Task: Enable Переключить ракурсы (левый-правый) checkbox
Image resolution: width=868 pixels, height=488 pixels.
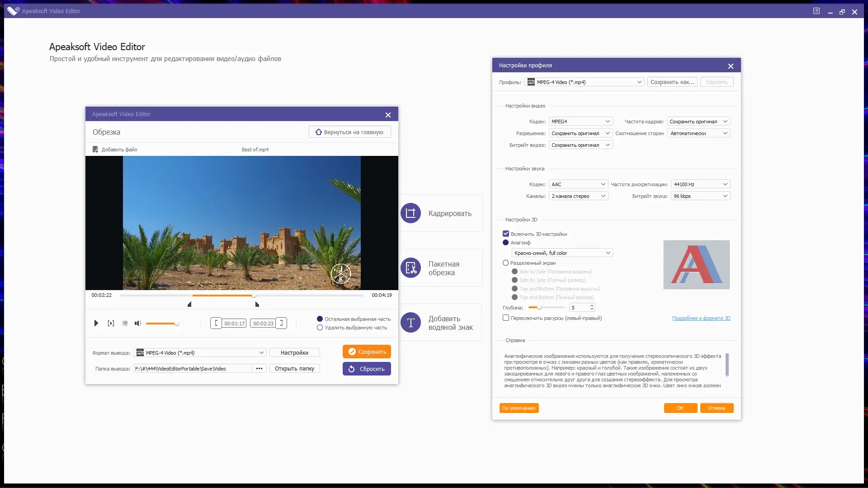Action: click(x=506, y=318)
